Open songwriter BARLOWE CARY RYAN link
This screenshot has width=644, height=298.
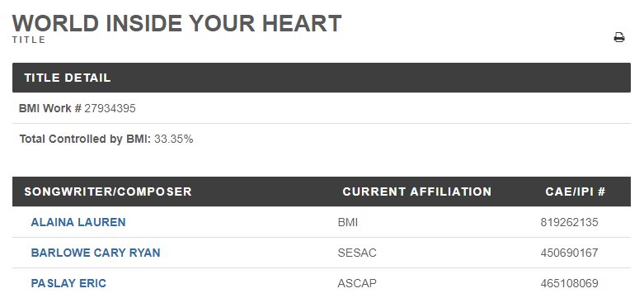click(x=96, y=253)
